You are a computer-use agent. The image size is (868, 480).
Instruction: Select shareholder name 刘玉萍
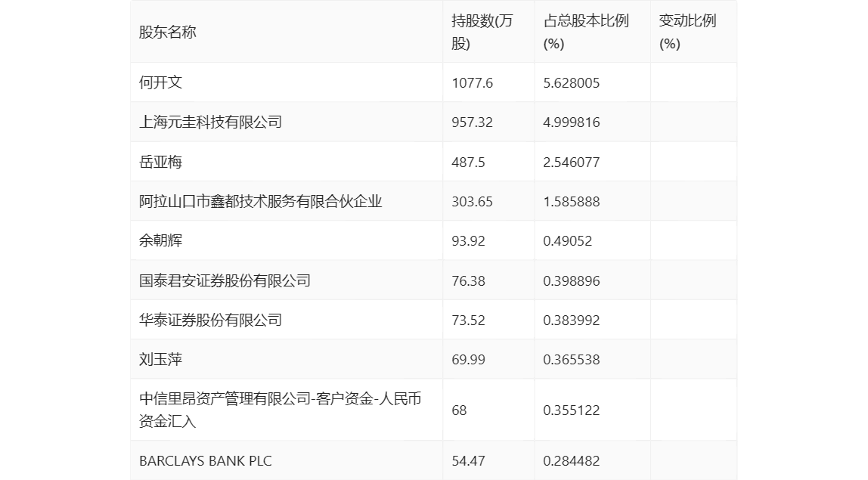pos(160,359)
